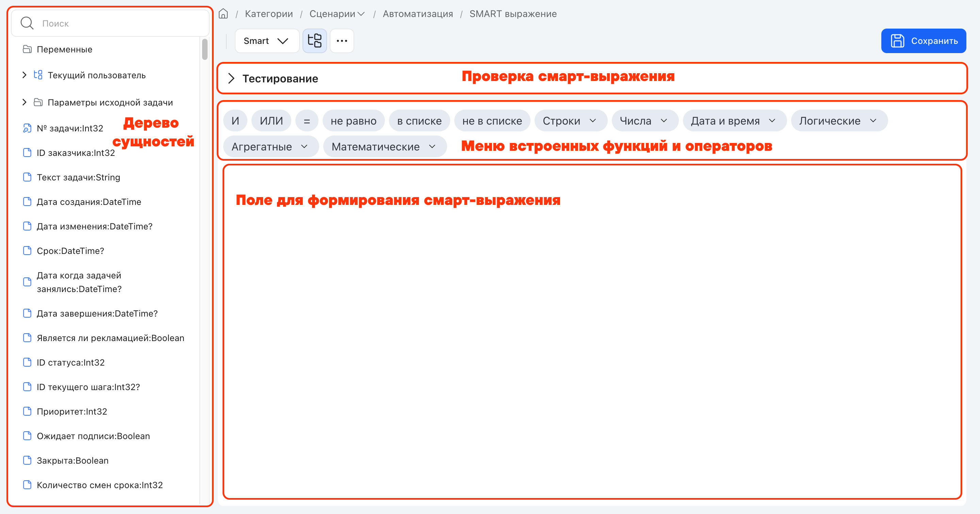Click the Поиск search field
The width and height of the screenshot is (980, 514).
pos(110,23)
